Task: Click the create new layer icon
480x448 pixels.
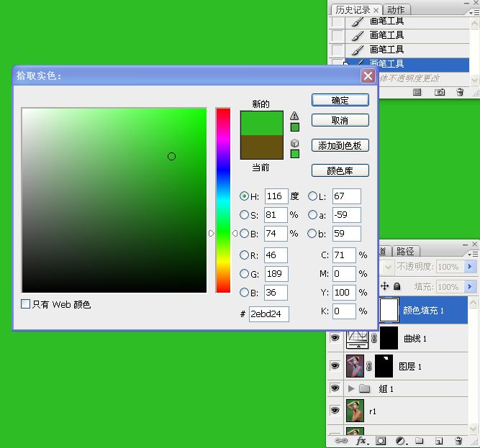Action: tap(439, 441)
